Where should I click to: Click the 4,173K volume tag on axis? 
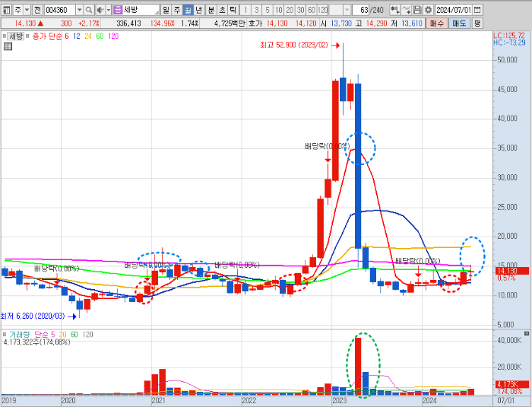pos(512,384)
